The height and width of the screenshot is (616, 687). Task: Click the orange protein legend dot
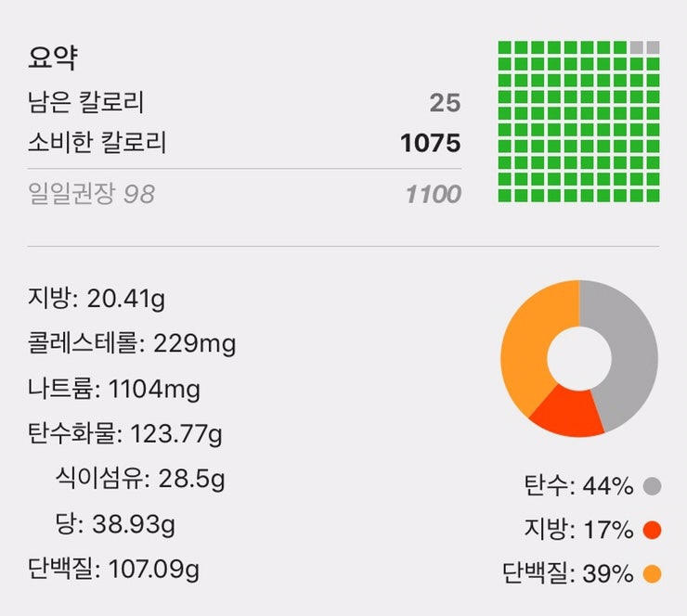point(652,574)
